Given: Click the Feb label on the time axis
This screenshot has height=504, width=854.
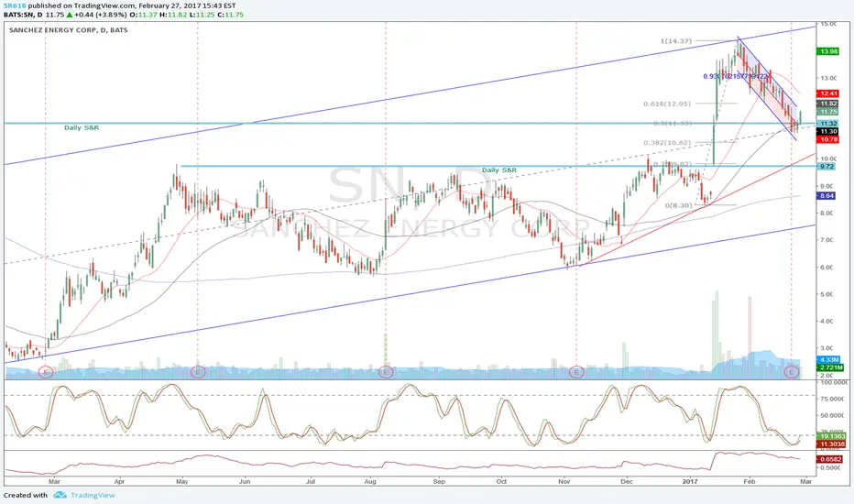Looking at the screenshot, I should tap(750, 482).
